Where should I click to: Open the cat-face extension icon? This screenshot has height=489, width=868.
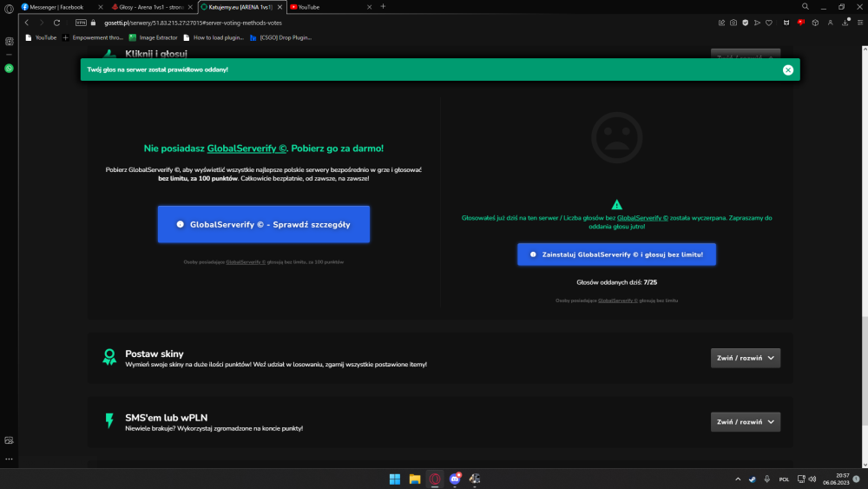786,23
